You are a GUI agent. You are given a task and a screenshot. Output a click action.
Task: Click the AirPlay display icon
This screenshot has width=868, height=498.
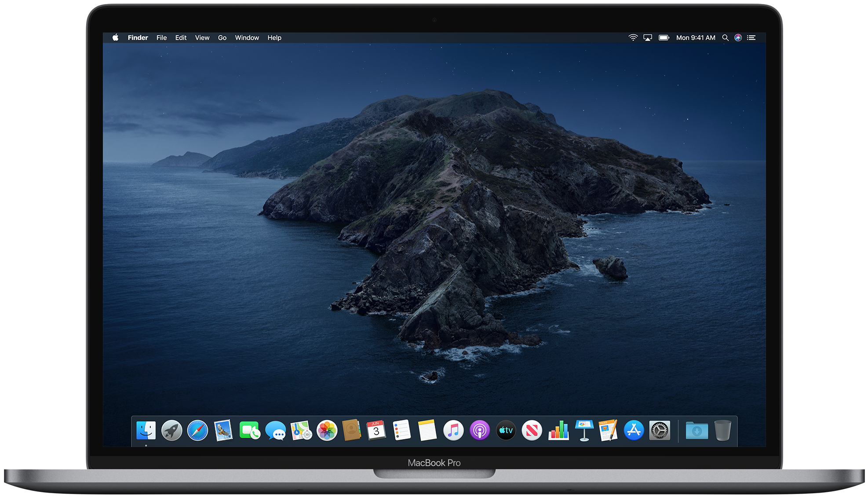click(648, 38)
